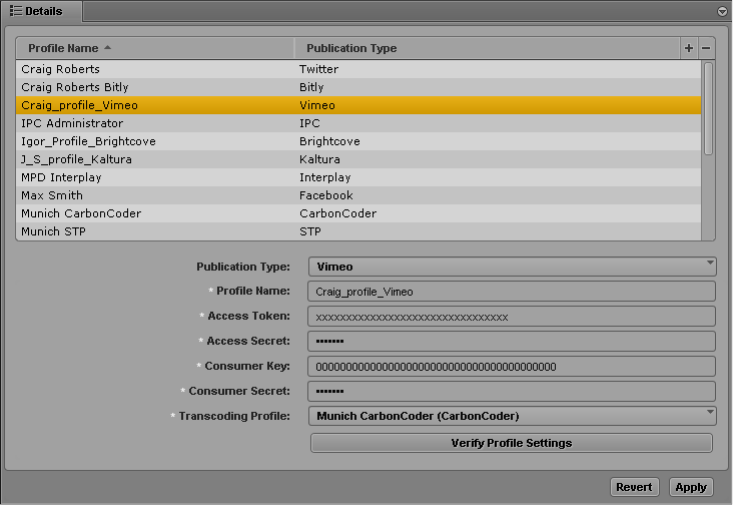Image resolution: width=733 pixels, height=505 pixels.
Task: Select the Craig_profile_Vimeo row
Action: (359, 105)
